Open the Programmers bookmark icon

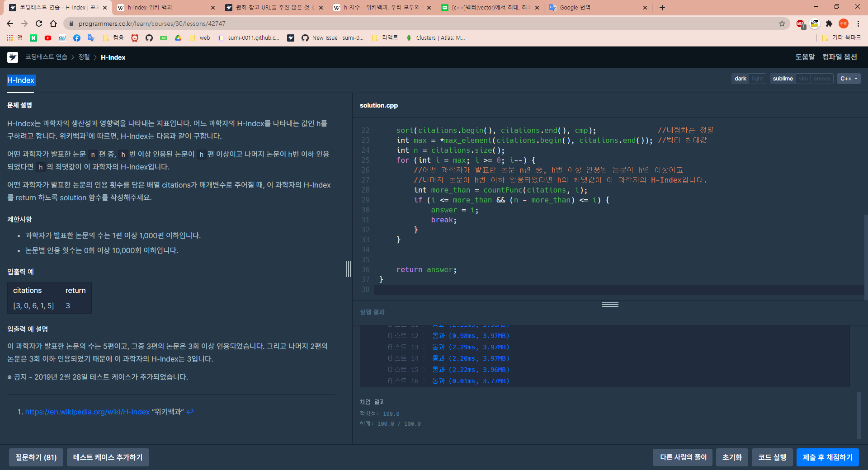(x=291, y=38)
